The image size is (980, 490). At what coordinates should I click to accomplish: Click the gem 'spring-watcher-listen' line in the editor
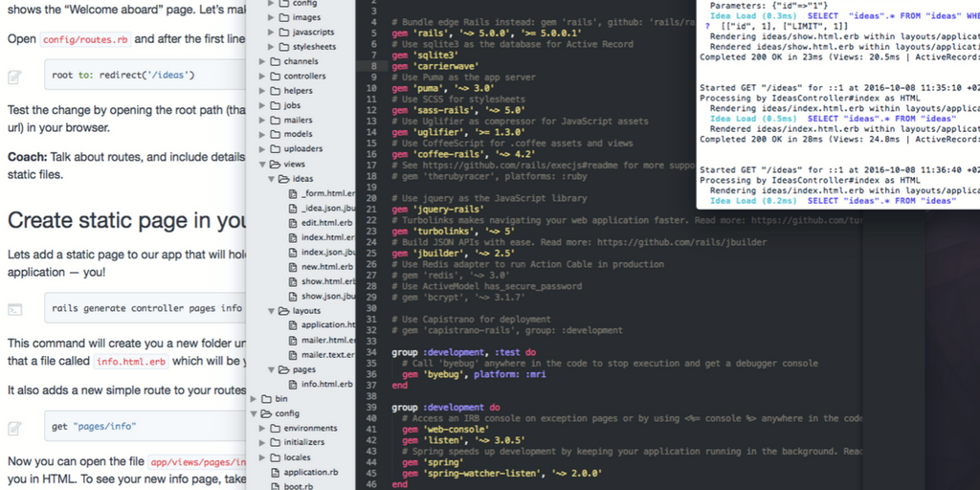click(501, 474)
